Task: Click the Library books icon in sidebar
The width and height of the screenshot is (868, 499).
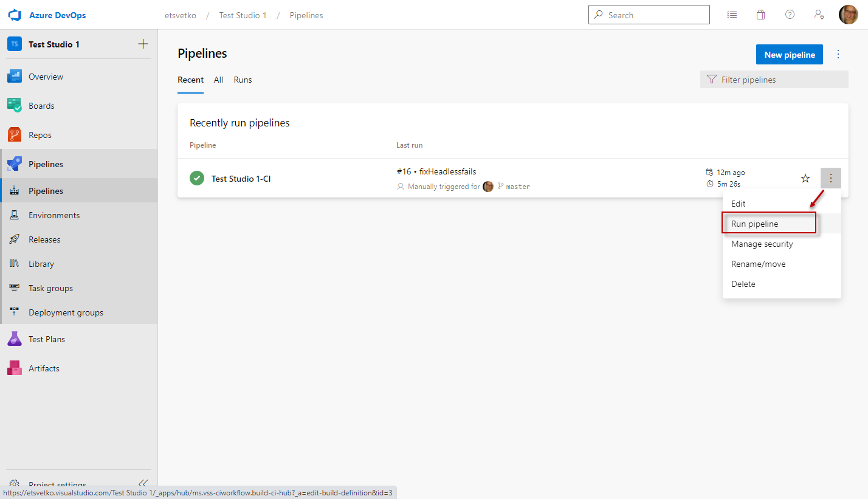Action: tap(15, 264)
